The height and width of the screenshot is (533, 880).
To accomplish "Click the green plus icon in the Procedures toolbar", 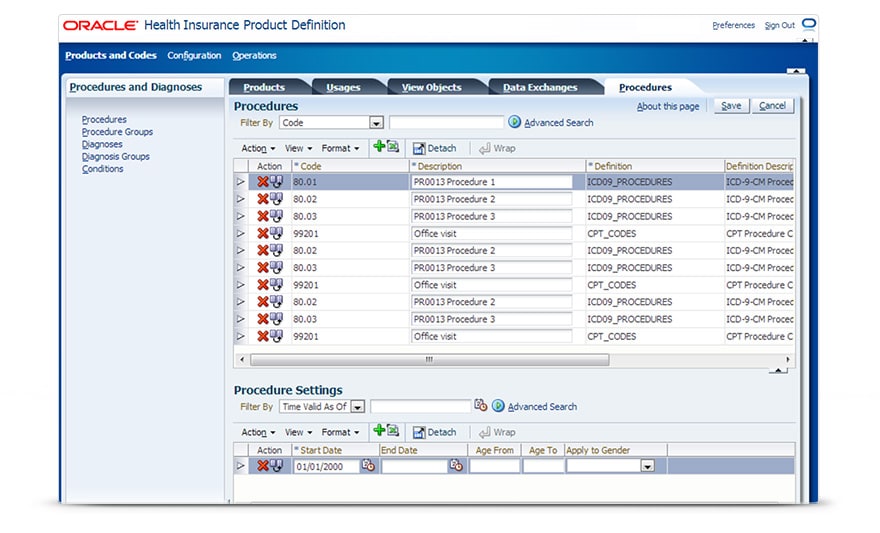I will pos(379,147).
